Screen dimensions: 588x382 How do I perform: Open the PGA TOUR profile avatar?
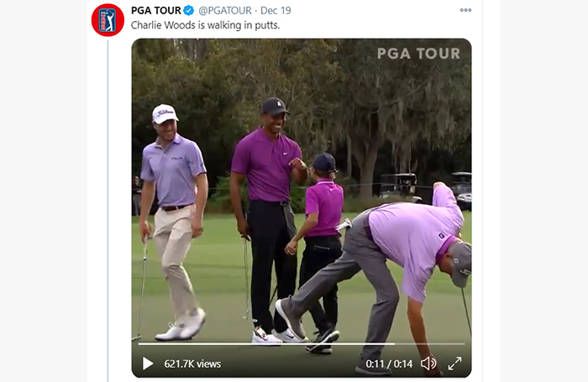pos(108,20)
